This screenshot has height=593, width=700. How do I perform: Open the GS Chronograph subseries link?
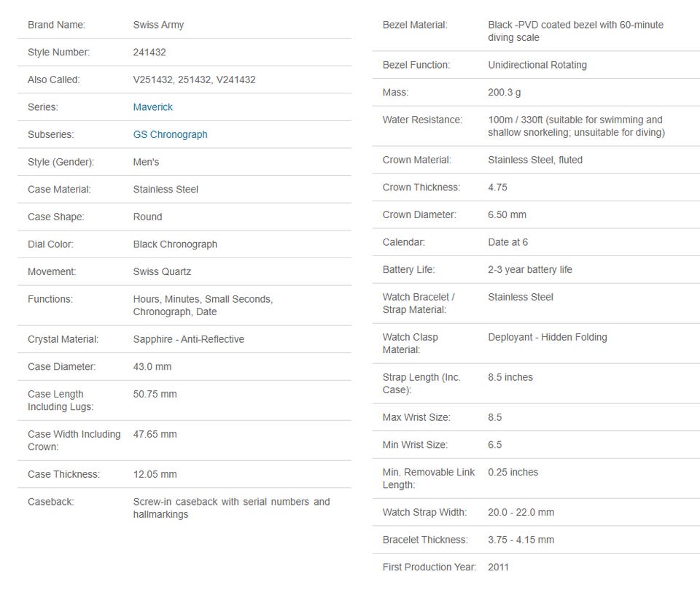[170, 134]
